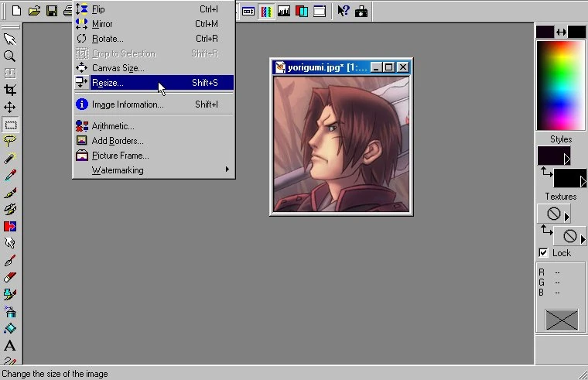Choose Rotate... from the menu
Viewport: 588px width, 380px height.
(154, 39)
